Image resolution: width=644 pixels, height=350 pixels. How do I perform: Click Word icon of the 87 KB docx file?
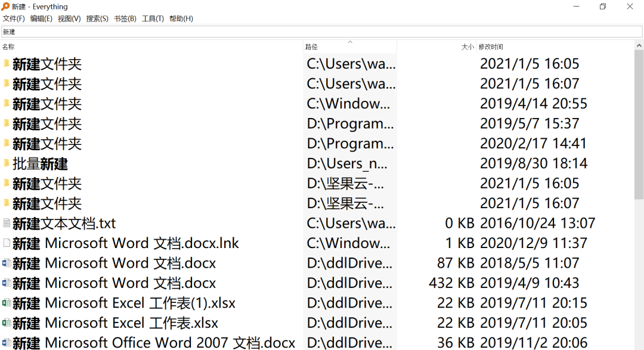6,262
